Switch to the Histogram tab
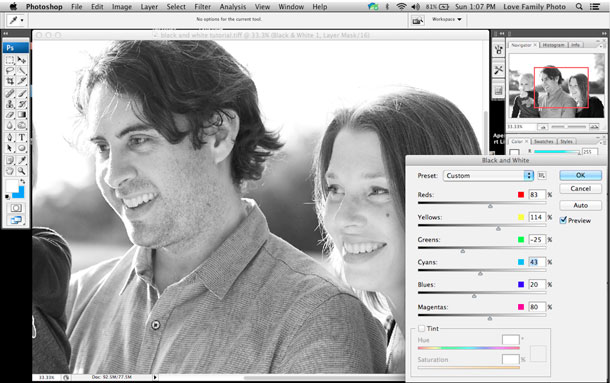This screenshot has width=610, height=383. (553, 45)
